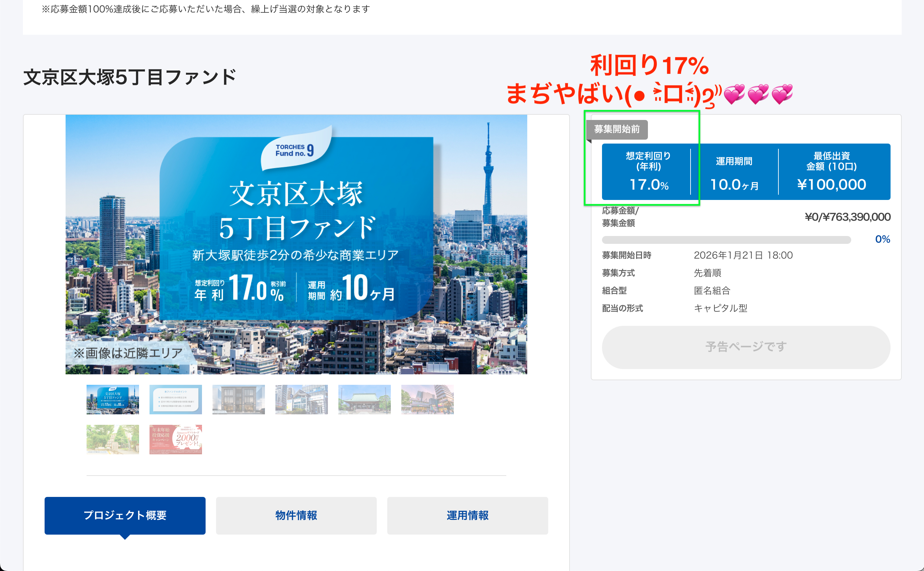The height and width of the screenshot is (571, 924).
Task: Click the 最低出資金額 ¥100,000 panel
Action: [831, 172]
